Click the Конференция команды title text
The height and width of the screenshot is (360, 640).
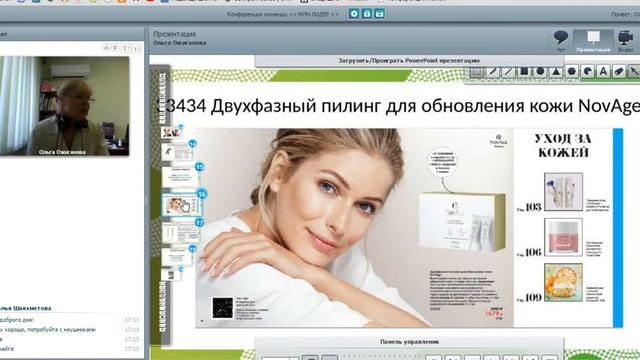coord(282,14)
